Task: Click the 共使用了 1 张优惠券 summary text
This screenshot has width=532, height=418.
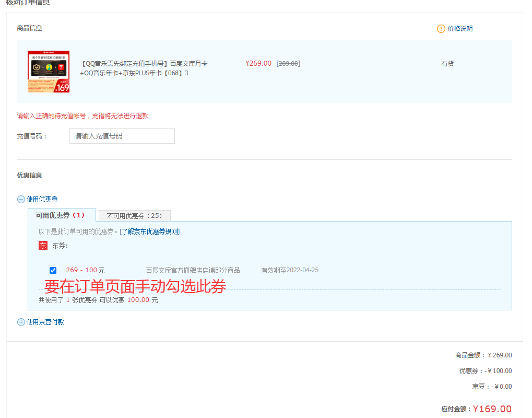Action: coord(98,300)
